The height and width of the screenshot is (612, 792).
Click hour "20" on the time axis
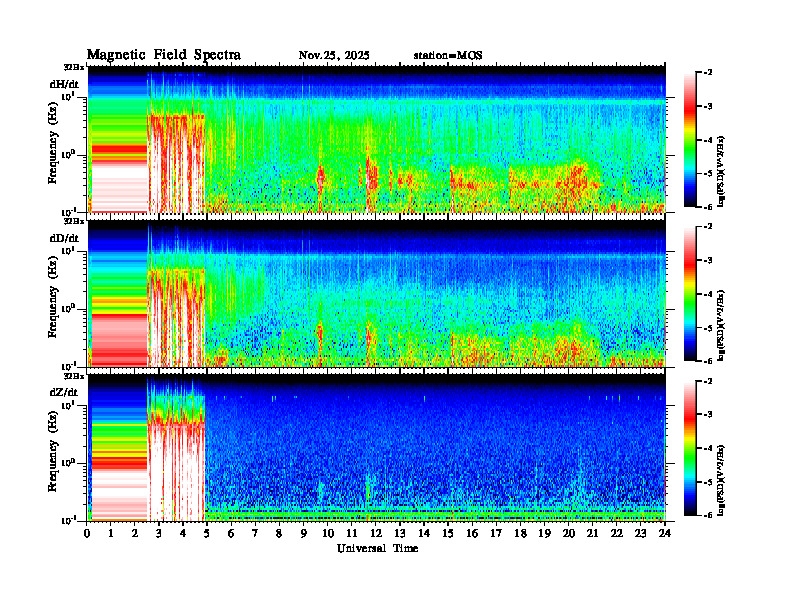[569, 533]
